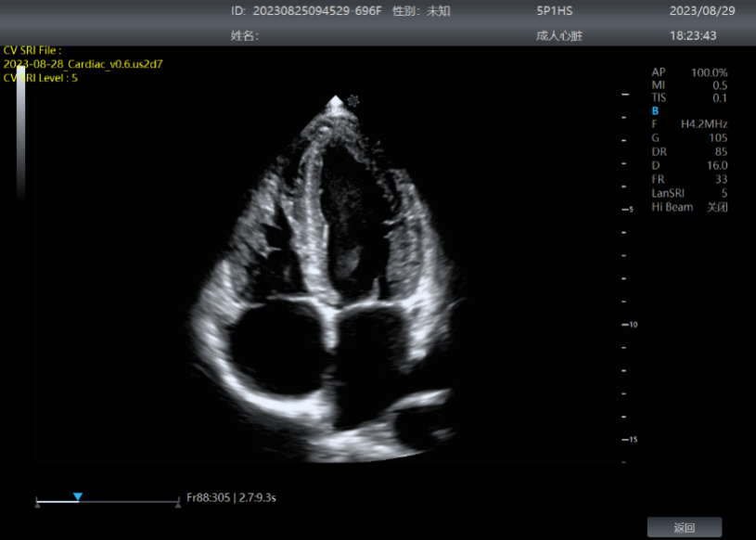Select the patient ID 20230825094529-696F
Viewport: 756px width, 540px height.
point(317,10)
